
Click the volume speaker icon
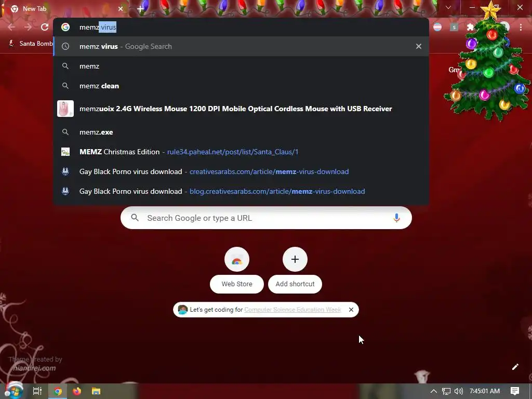click(x=458, y=391)
